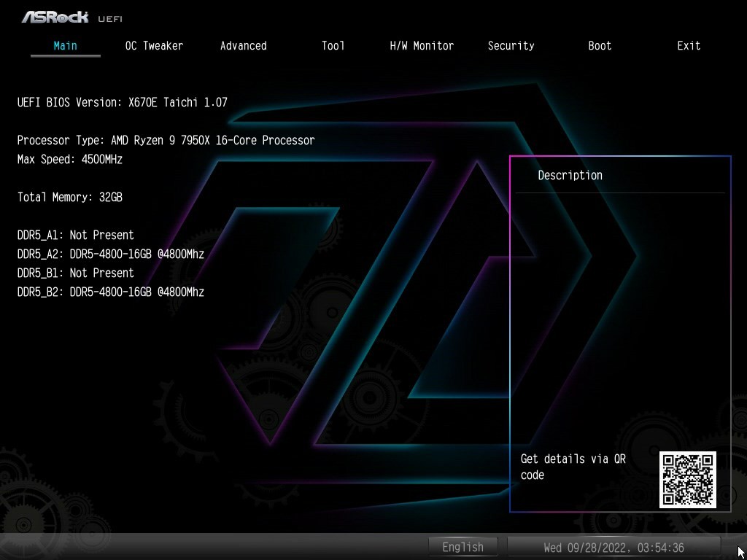This screenshot has width=747, height=560.
Task: Open the OC Tweaker tab
Action: [x=154, y=45]
